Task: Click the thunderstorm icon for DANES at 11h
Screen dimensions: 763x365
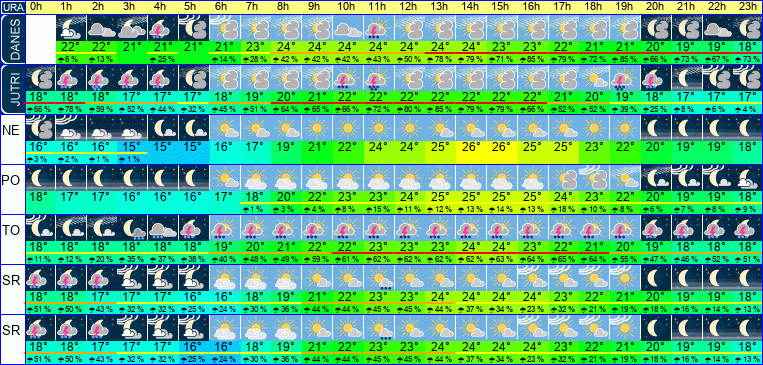Action: click(x=378, y=28)
